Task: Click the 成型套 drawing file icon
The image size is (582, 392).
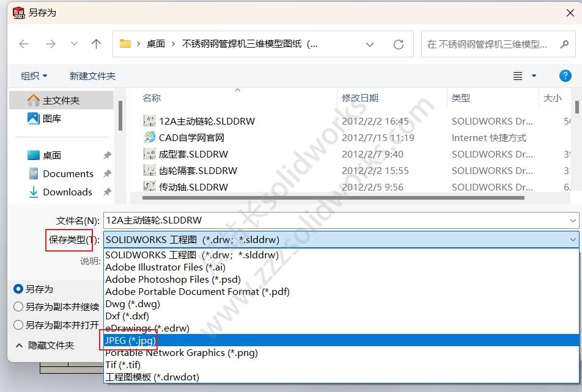Action: pyautogui.click(x=150, y=154)
